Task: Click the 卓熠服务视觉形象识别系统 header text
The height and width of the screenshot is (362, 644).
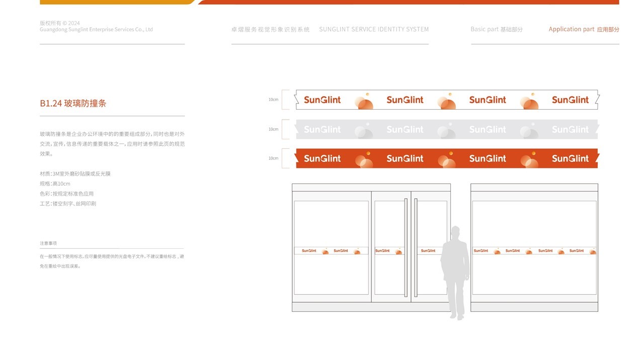Action: click(x=270, y=29)
